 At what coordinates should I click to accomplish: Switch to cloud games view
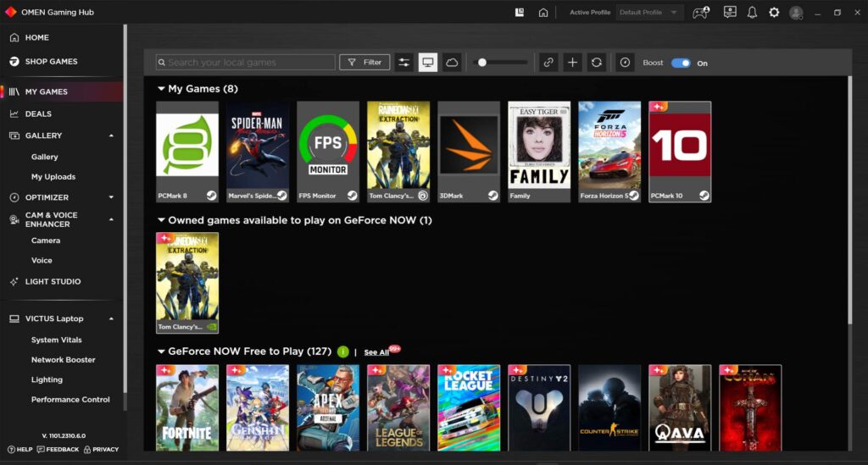pyautogui.click(x=452, y=63)
